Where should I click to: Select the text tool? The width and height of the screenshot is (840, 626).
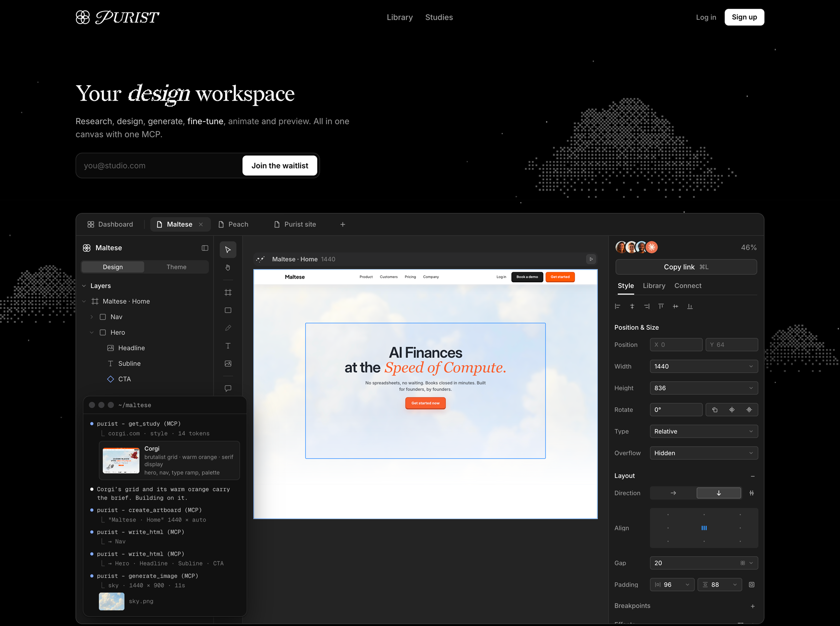tap(228, 345)
